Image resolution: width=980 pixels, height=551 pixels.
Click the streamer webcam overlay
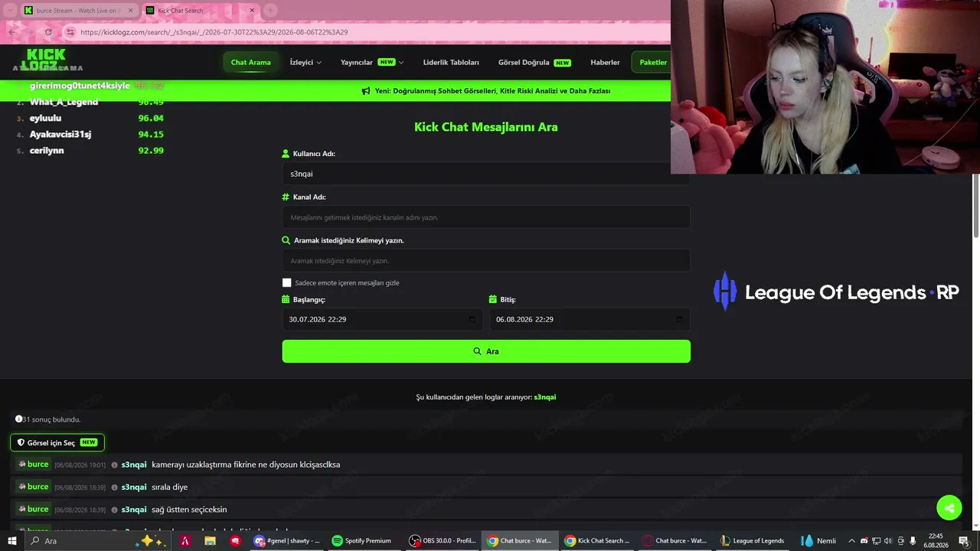(x=825, y=87)
